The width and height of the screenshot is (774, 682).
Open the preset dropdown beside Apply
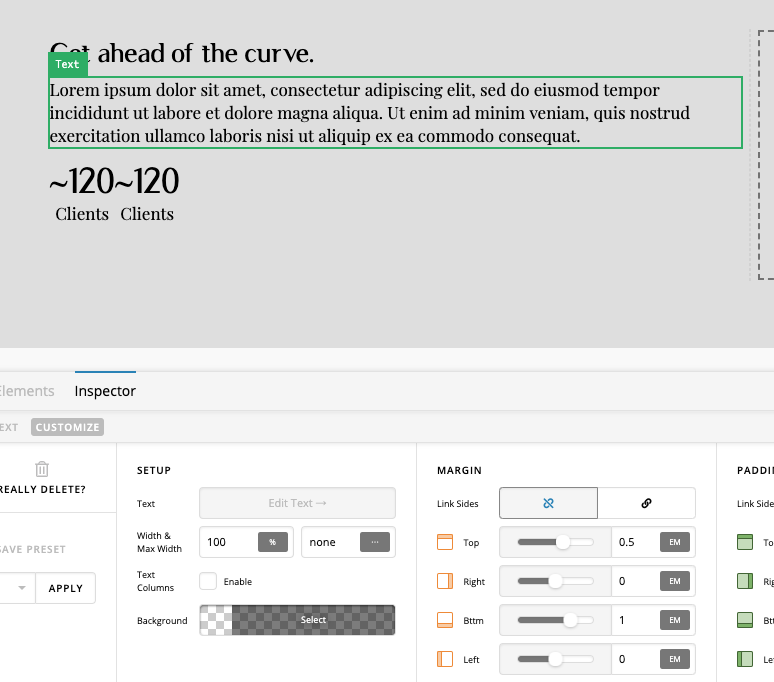[20, 588]
